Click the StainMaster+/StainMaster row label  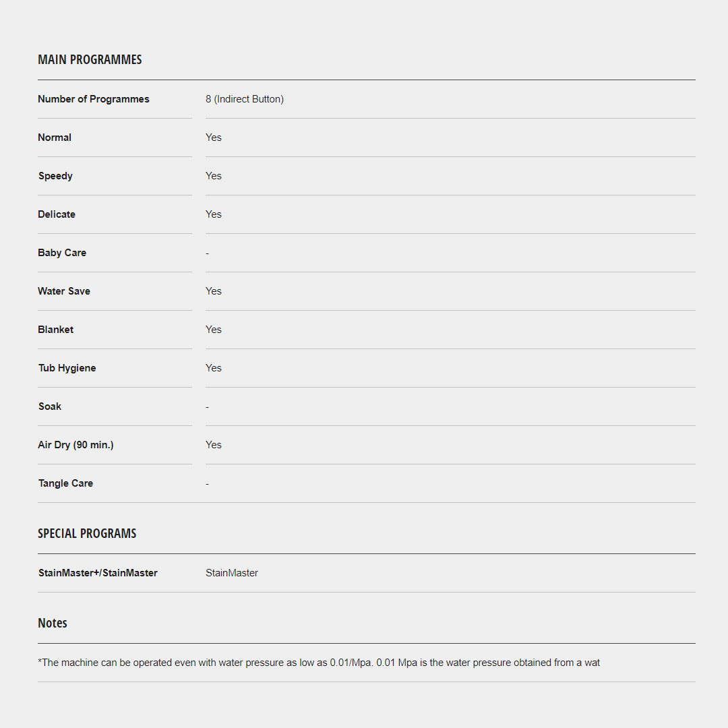pos(98,573)
